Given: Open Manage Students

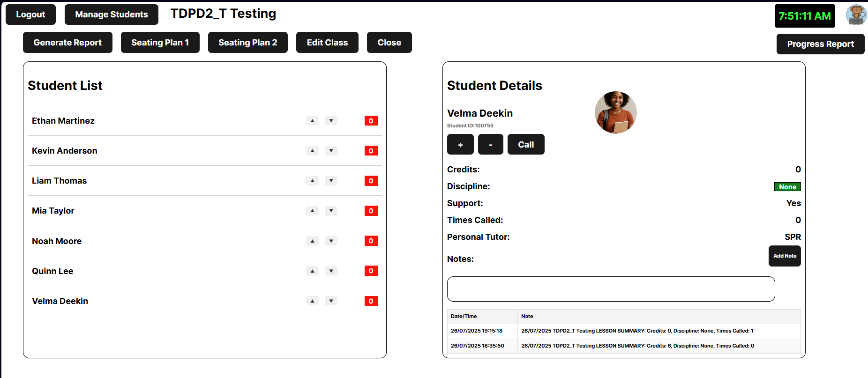Looking at the screenshot, I should [x=112, y=15].
